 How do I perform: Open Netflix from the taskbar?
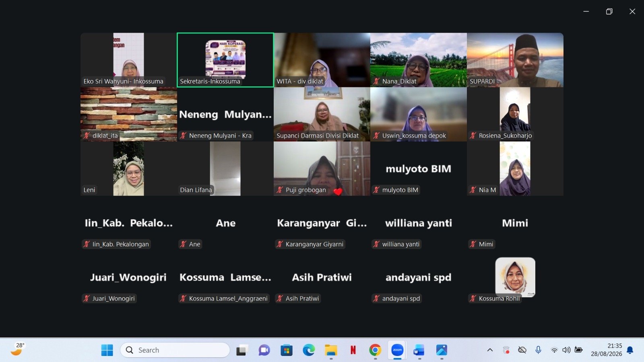point(353,350)
